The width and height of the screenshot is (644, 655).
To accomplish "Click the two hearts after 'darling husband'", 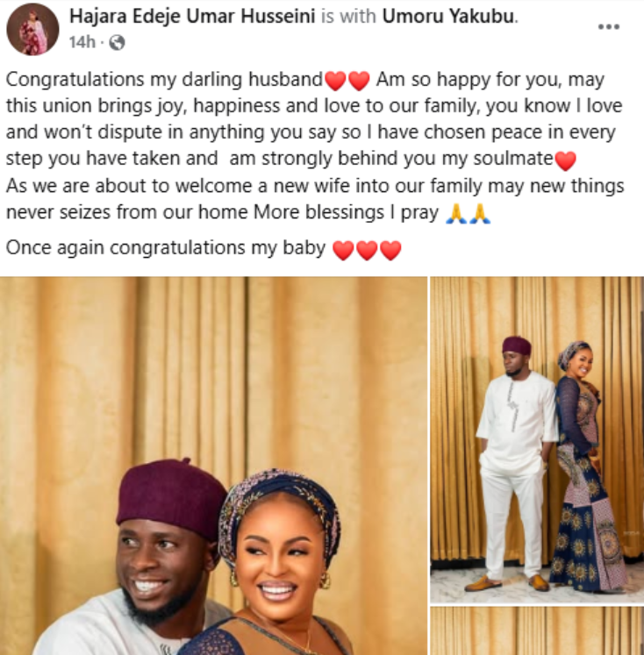I will coord(347,80).
